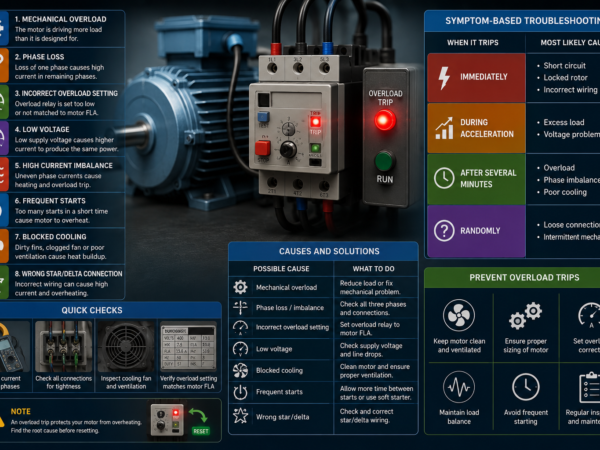The height and width of the screenshot is (450, 600).
Task: Open the clamp meter thumbnail in Quick Checks
Action: pyautogui.click(x=15, y=346)
